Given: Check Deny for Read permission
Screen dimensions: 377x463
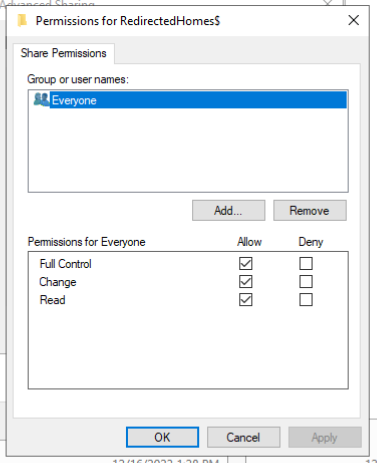Looking at the screenshot, I should pyautogui.click(x=306, y=300).
